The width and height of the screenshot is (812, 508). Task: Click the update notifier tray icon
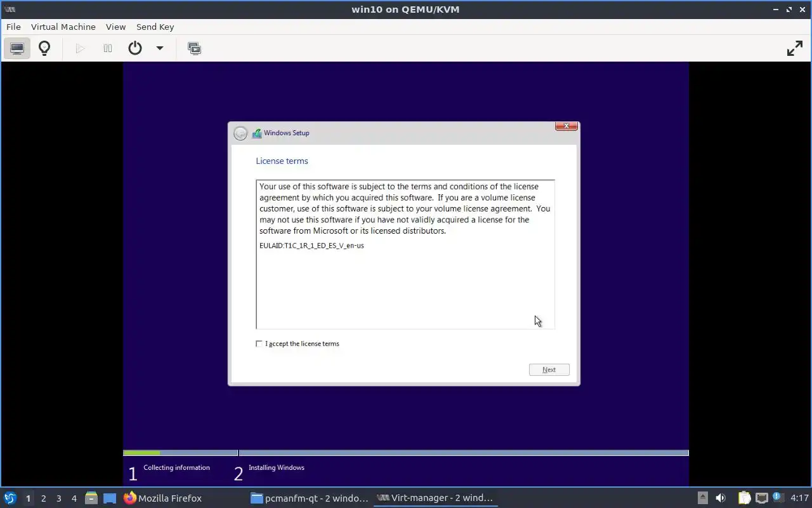(x=777, y=498)
